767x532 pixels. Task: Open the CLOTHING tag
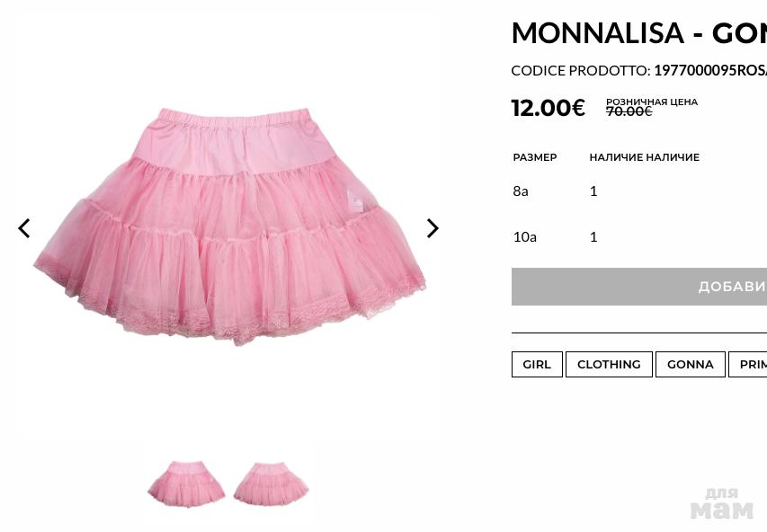(609, 364)
